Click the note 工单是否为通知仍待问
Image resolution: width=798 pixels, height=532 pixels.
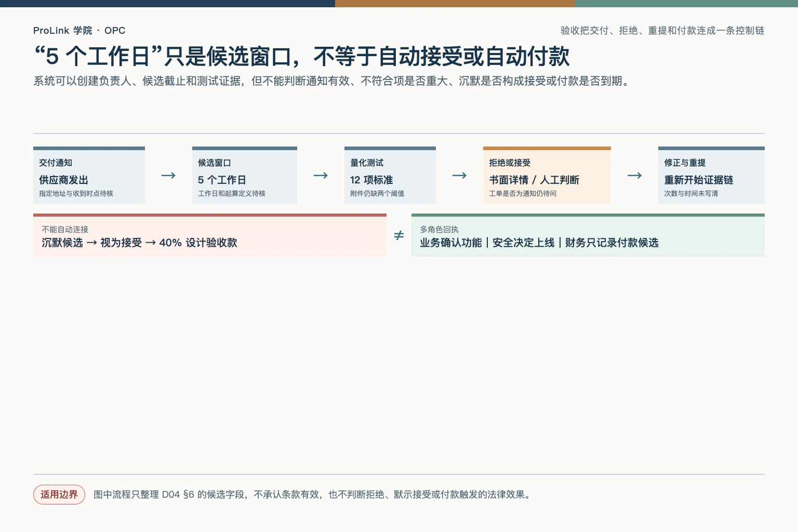[x=523, y=193]
